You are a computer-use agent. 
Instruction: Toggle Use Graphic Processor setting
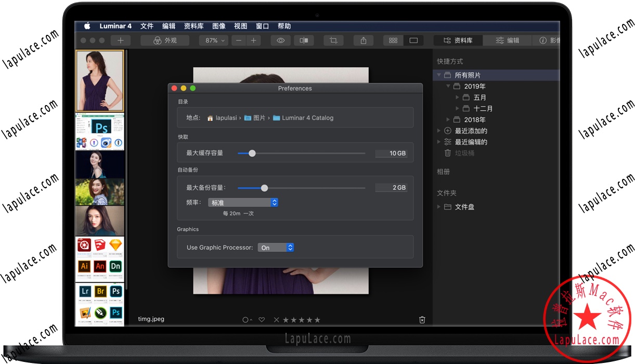tap(276, 247)
